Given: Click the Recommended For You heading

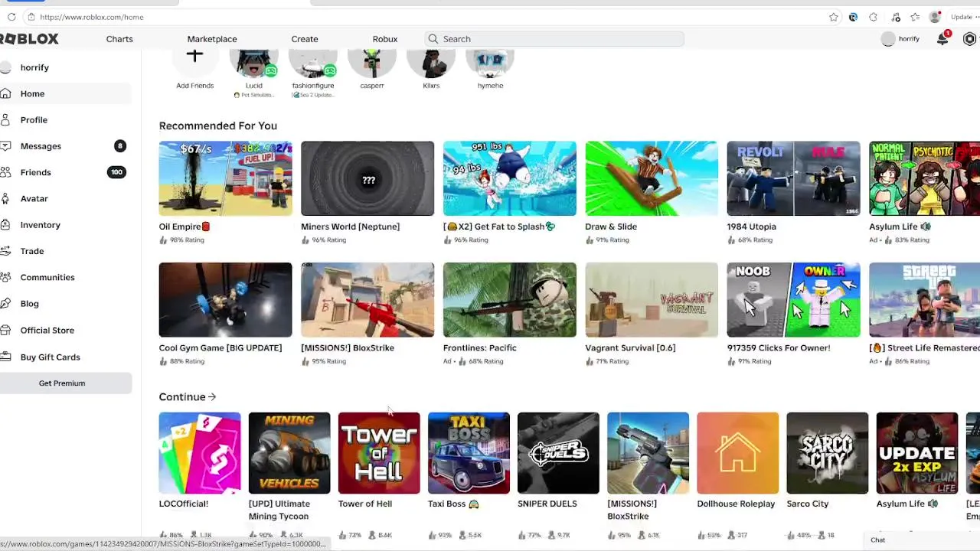Looking at the screenshot, I should pos(218,126).
